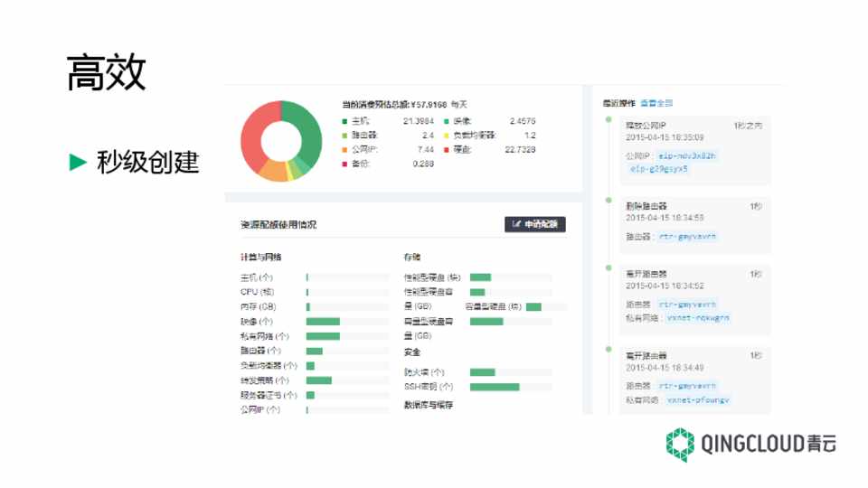
Task: Select the large green segment of the donut chart
Action: coord(306,134)
